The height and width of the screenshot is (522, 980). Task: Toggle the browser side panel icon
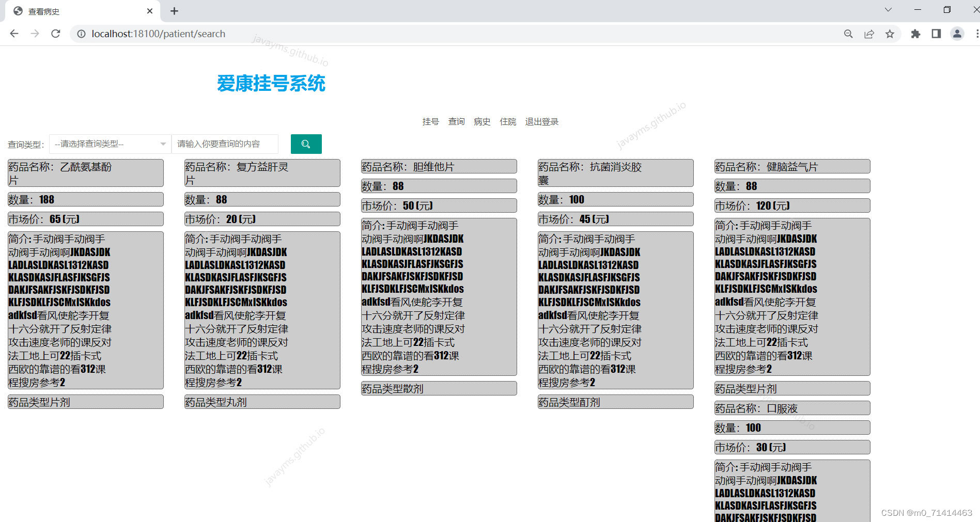click(x=936, y=34)
